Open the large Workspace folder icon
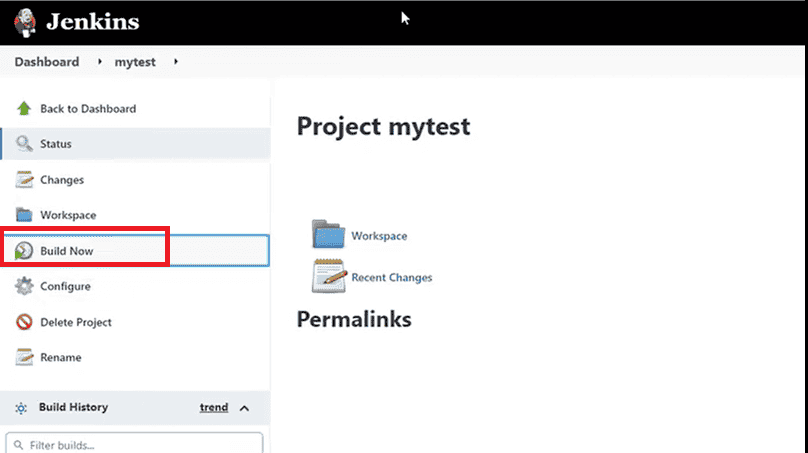Screen dimensions: 808x453 tap(328, 234)
